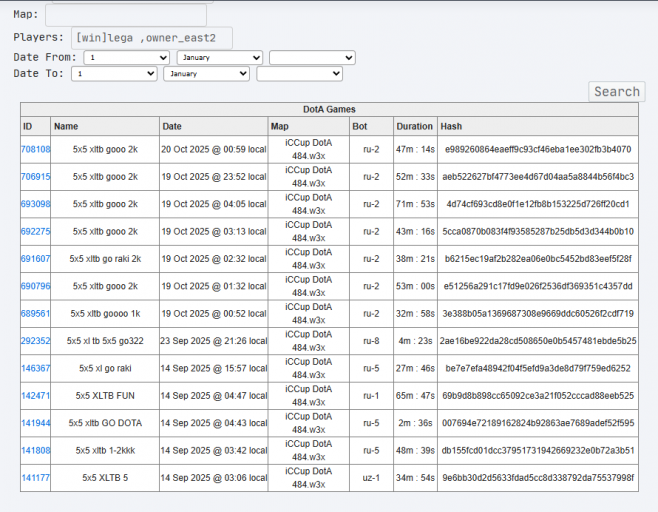Click hash starting with 2ae16be922
Screen dimensions: 658x512
click(538, 341)
